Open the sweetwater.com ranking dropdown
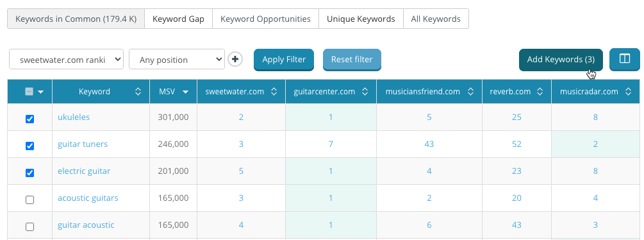Image resolution: width=644 pixels, height=240 pixels. 66,60
